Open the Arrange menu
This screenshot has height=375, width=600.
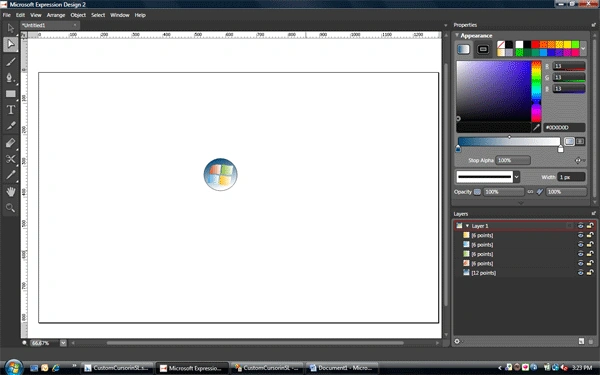point(56,15)
